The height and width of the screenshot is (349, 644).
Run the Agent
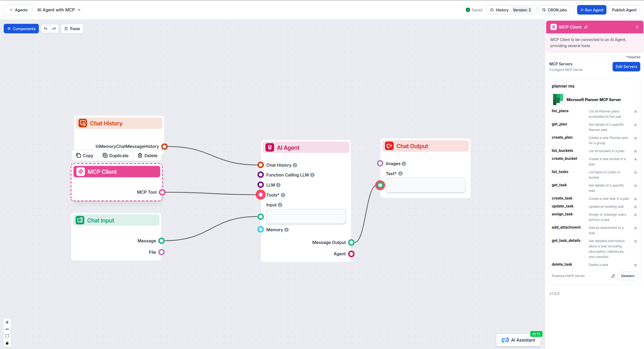(591, 10)
